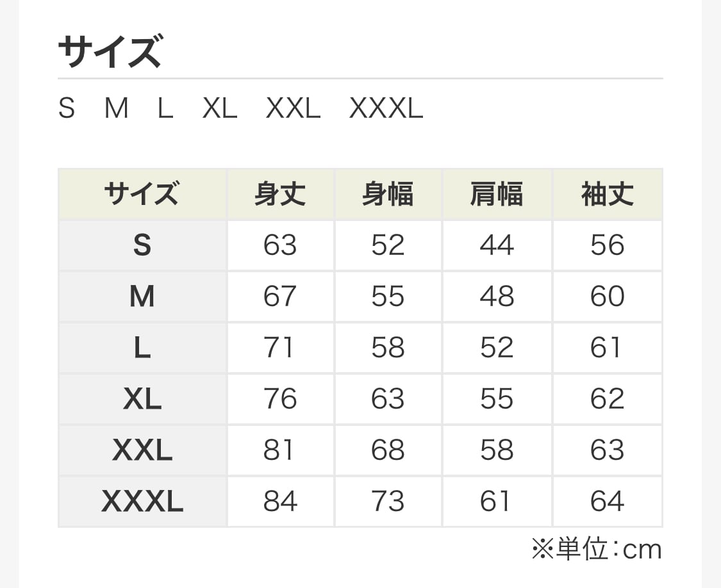The height and width of the screenshot is (588, 721).
Task: Choose XXL from the list above the table
Action: coord(293,109)
